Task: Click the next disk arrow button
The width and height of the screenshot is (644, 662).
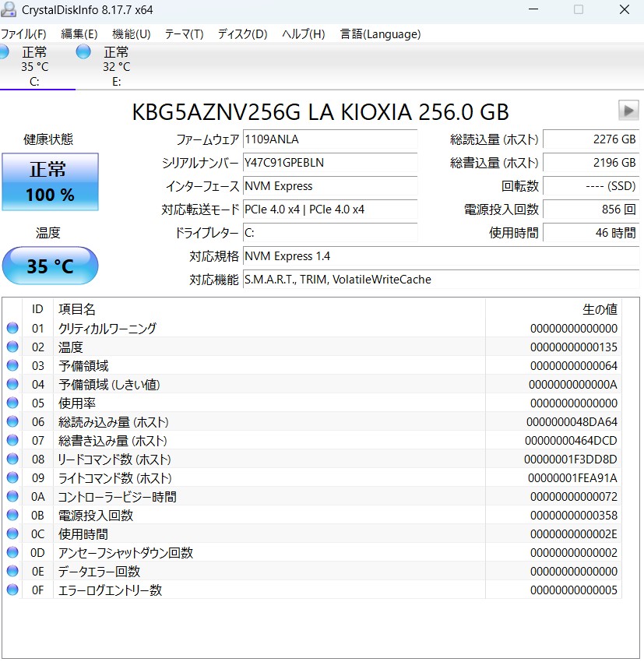Action: click(628, 111)
